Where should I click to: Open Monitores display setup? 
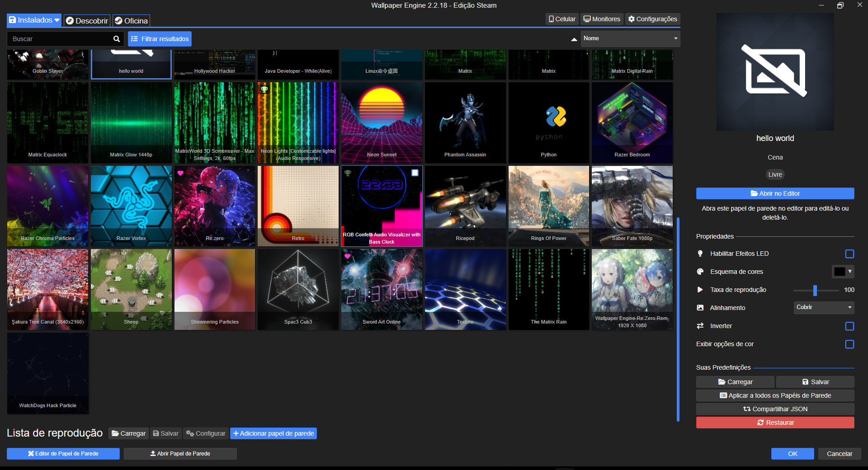pos(601,19)
